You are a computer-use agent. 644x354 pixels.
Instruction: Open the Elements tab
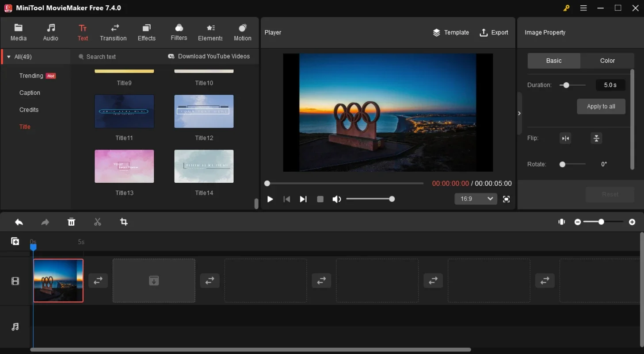click(x=210, y=33)
